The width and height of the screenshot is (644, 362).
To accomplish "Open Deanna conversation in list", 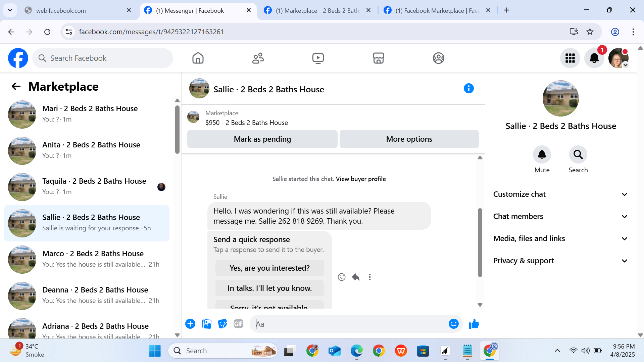I will pyautogui.click(x=87, y=296).
